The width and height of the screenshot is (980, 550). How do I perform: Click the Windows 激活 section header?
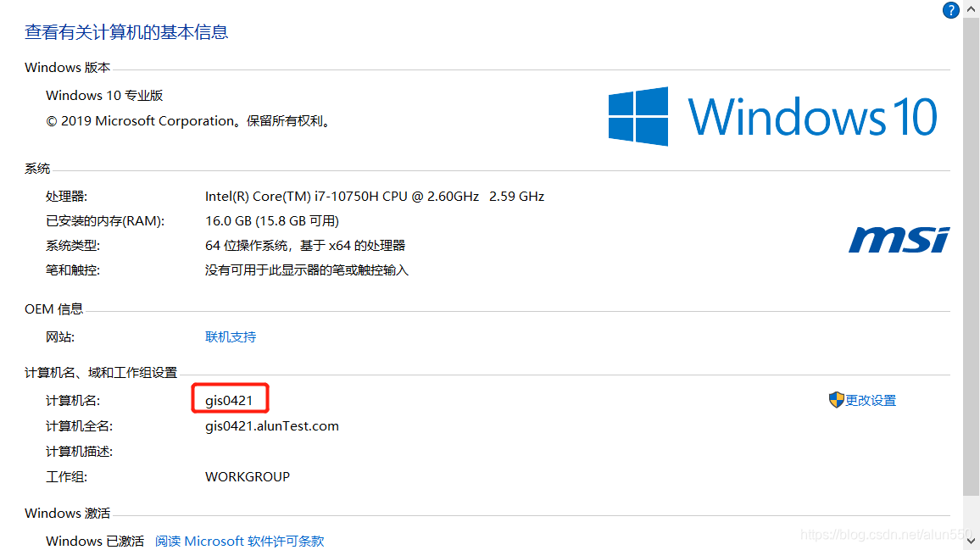coord(68,513)
